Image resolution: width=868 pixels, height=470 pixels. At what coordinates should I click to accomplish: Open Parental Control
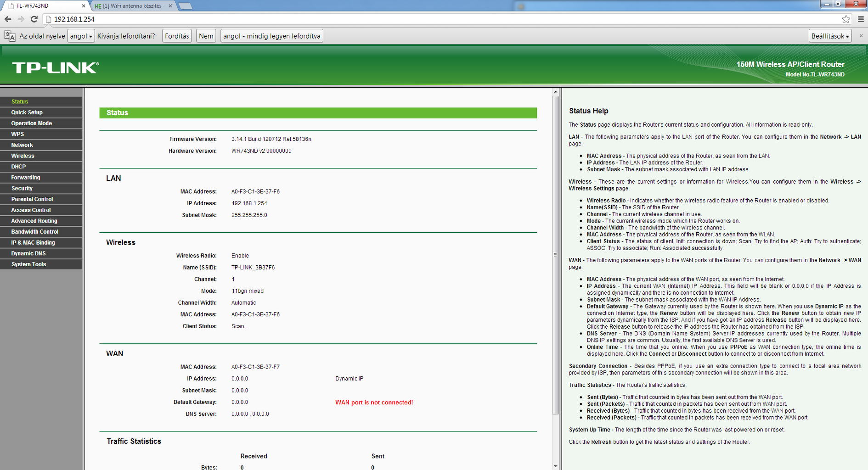point(41,199)
